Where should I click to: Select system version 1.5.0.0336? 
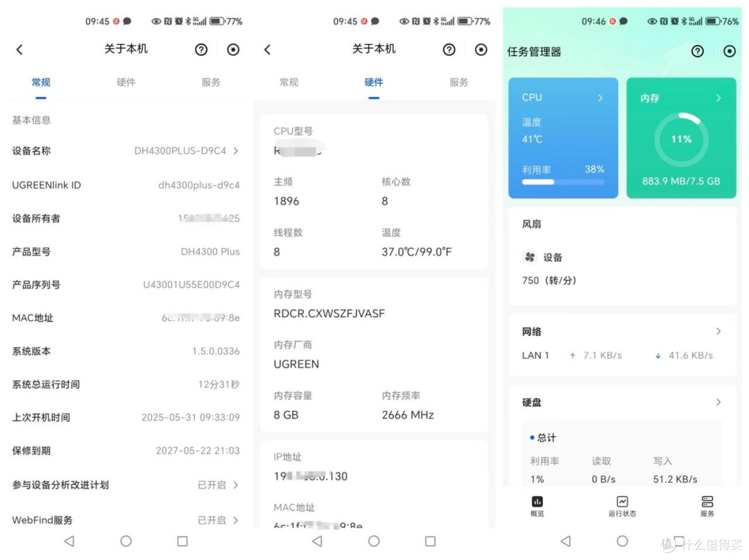tap(216, 351)
